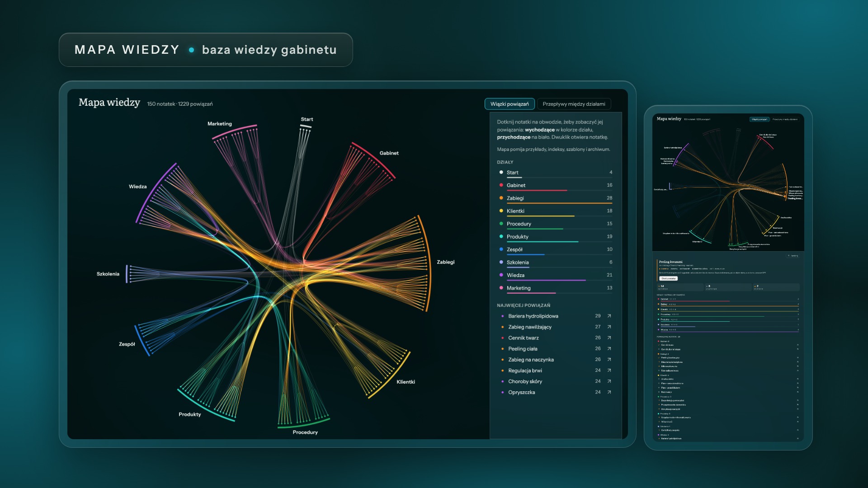
Task: Open Bariera hydrolipidowa note arrow icon
Action: pyautogui.click(x=609, y=316)
